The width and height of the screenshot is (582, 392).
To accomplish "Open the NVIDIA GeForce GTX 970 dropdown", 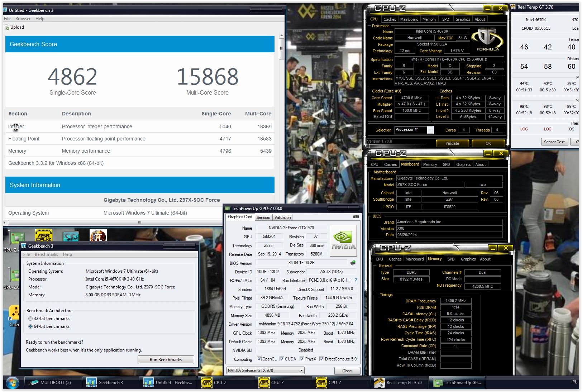I will 265,371.
